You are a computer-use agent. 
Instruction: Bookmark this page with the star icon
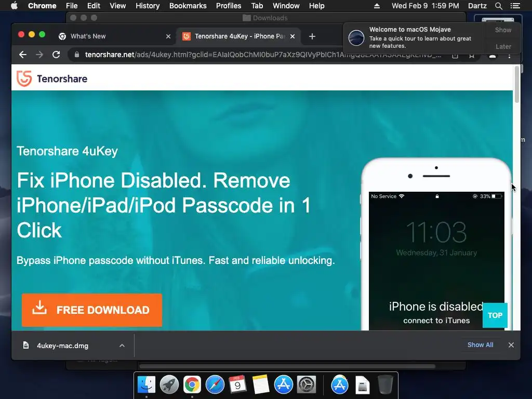[472, 56]
